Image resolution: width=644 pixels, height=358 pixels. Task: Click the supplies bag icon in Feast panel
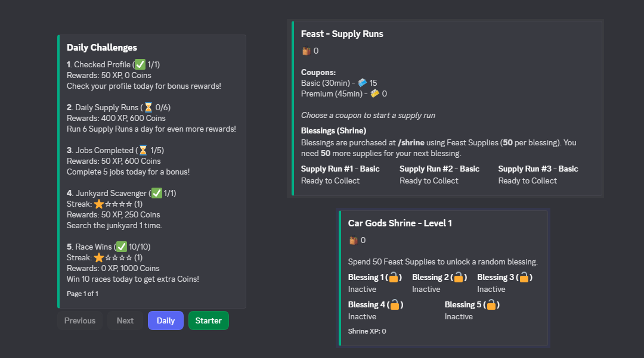pos(306,51)
